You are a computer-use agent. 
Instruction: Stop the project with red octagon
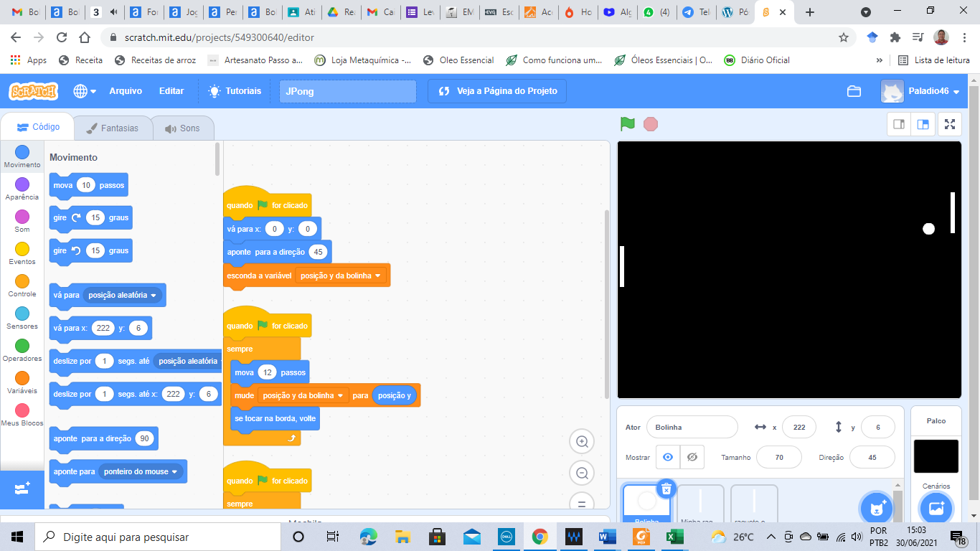click(x=651, y=124)
